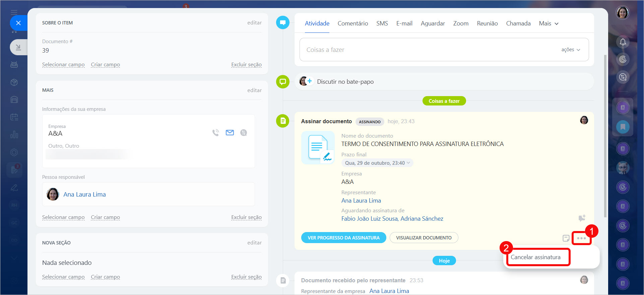The width and height of the screenshot is (644, 295).
Task: Click Discutir no bate-papo
Action: click(x=345, y=82)
